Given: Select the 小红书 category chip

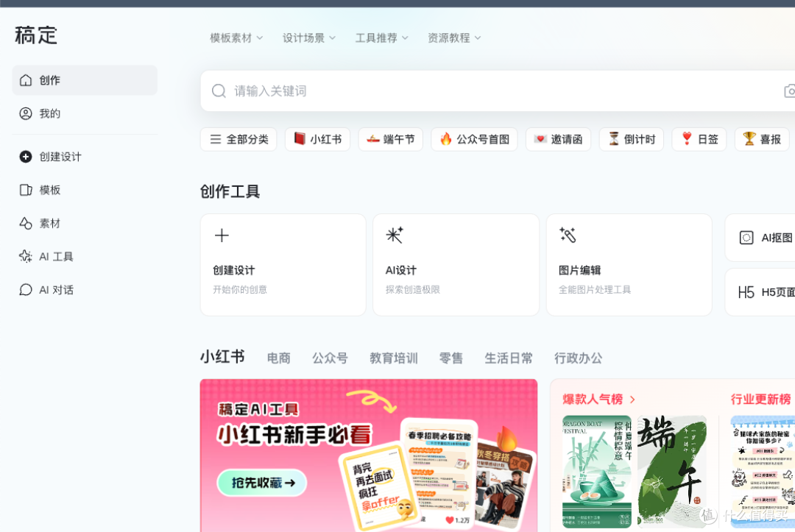Looking at the screenshot, I should pyautogui.click(x=317, y=139).
